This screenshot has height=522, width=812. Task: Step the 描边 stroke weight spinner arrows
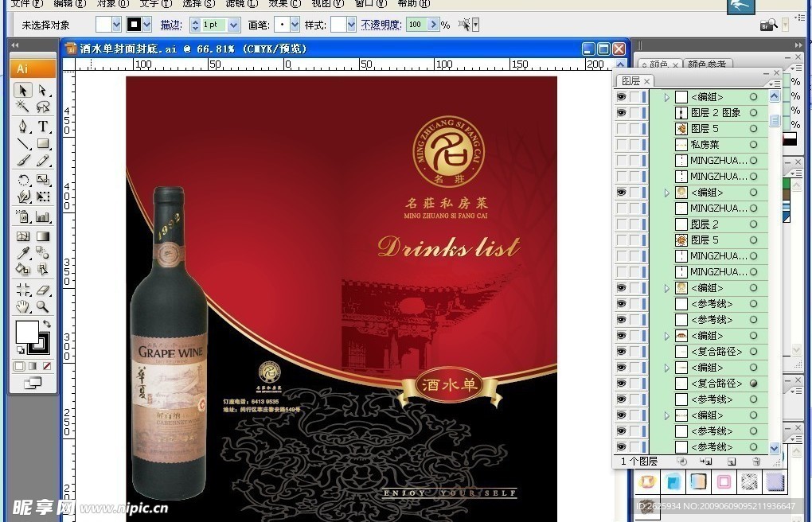pos(195,25)
